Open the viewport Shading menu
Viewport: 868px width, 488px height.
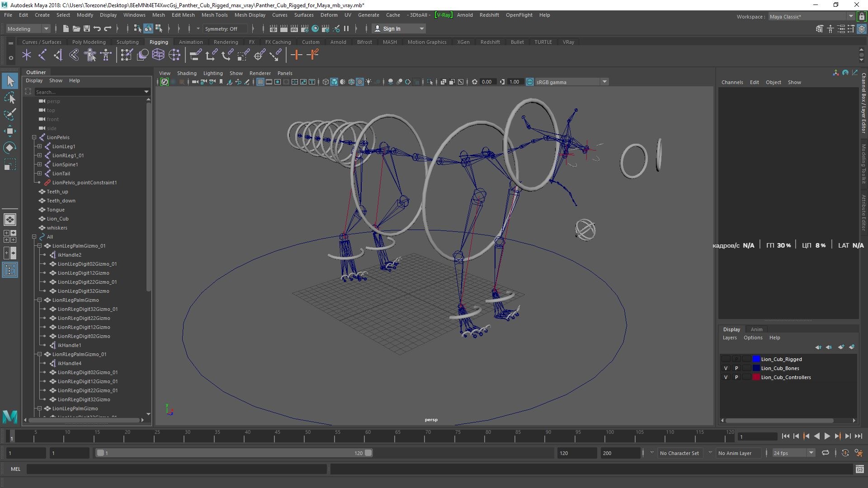pos(187,73)
